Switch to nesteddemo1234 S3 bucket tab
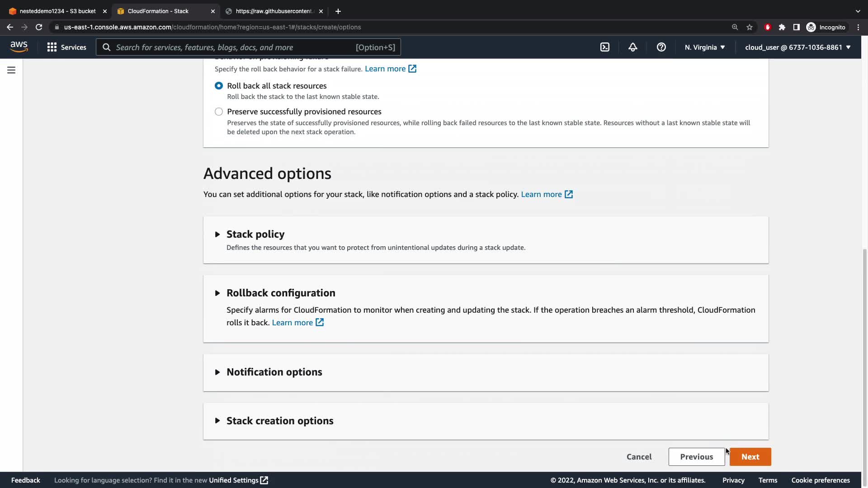The width and height of the screenshot is (868, 488). (x=57, y=11)
